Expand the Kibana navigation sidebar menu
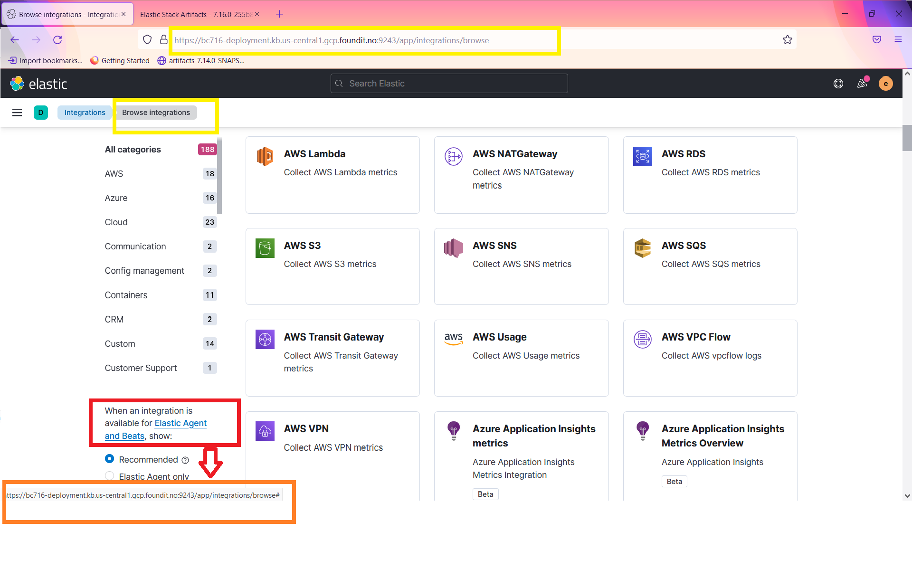This screenshot has width=912, height=588. (17, 112)
